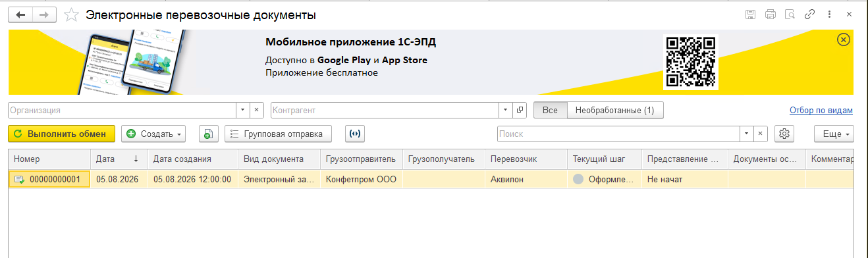Image resolution: width=868 pixels, height=258 pixels.
Task: Open "Отбор по видам" link
Action: 821,111
